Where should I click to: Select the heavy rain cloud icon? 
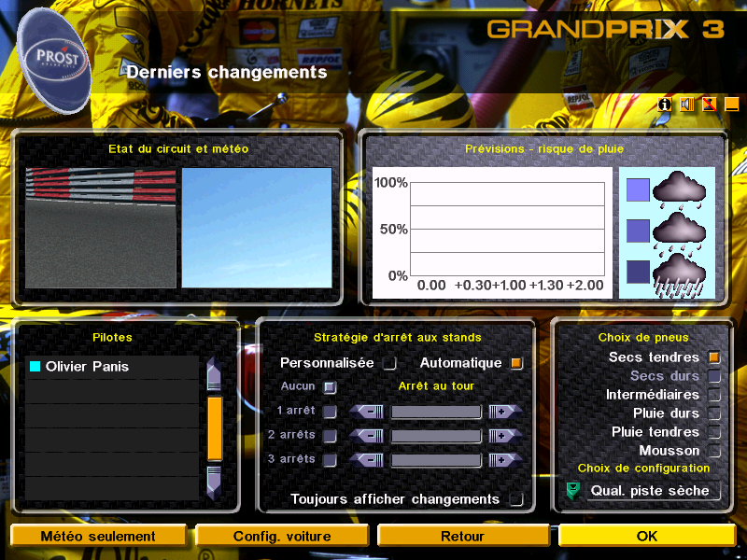coord(679,275)
